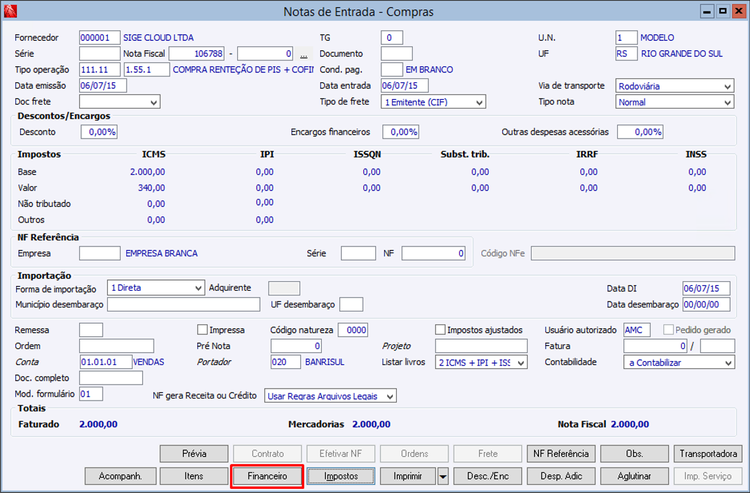
Task: Open the Tipo de frete combo box
Action: tap(479, 102)
